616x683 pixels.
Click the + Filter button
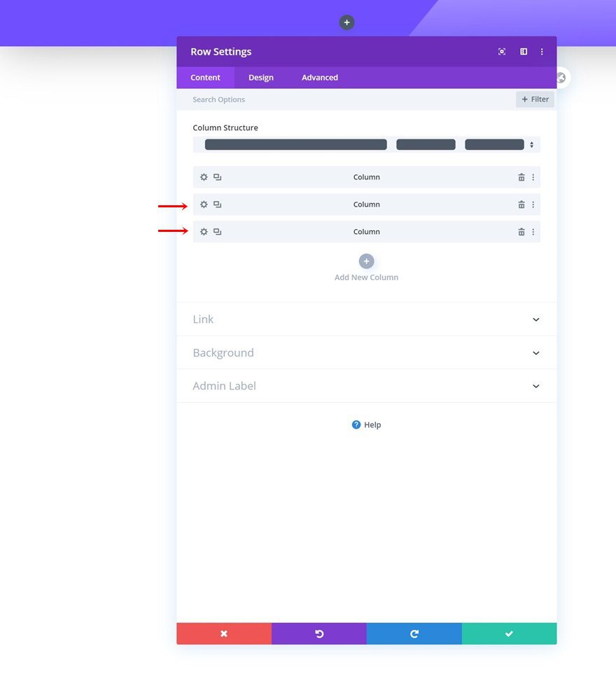[535, 99]
